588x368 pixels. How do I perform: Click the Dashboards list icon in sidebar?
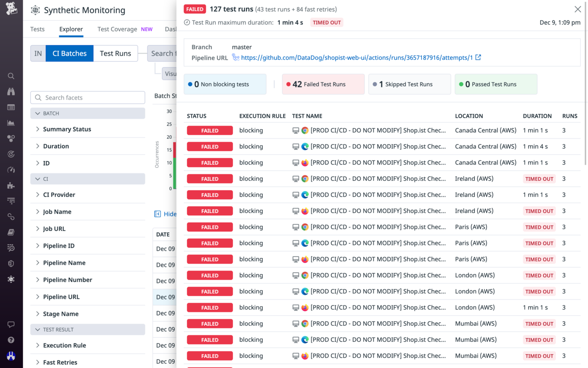11,107
